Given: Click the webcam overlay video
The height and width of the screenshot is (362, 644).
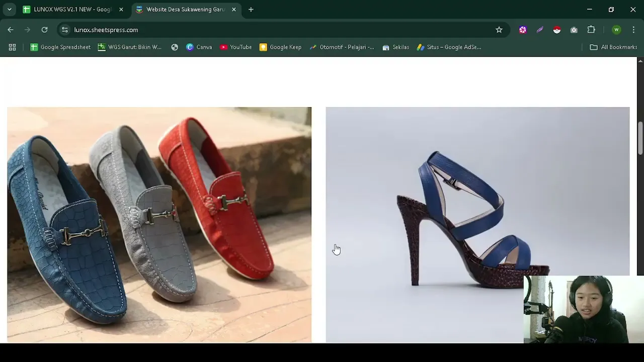Looking at the screenshot, I should (x=584, y=309).
